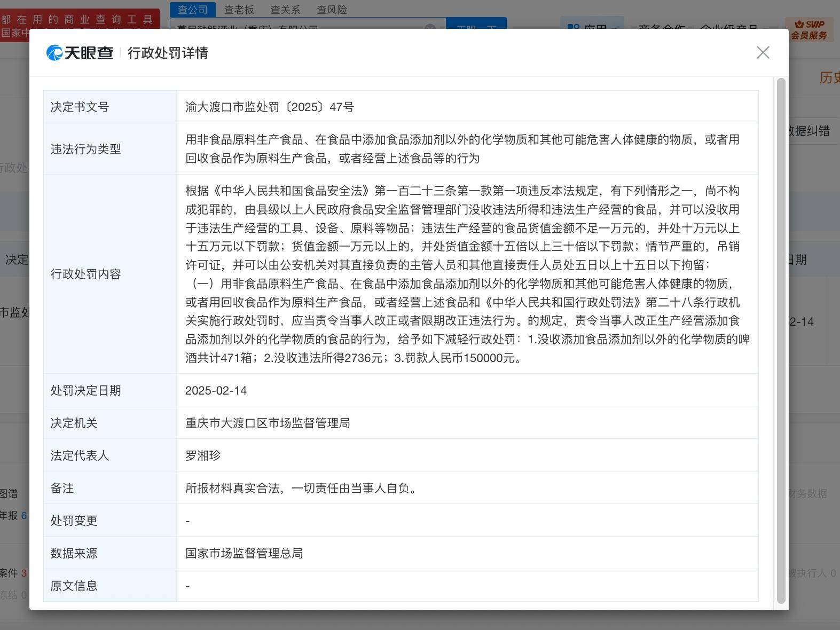Click the 数据纠错 link behind the dialog
The image size is (840, 630).
tap(809, 131)
